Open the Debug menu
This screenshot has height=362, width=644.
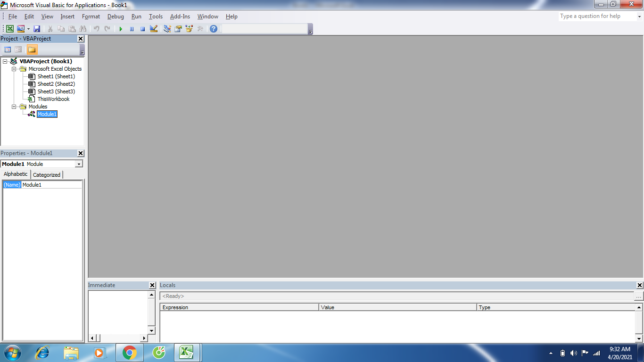(x=116, y=16)
